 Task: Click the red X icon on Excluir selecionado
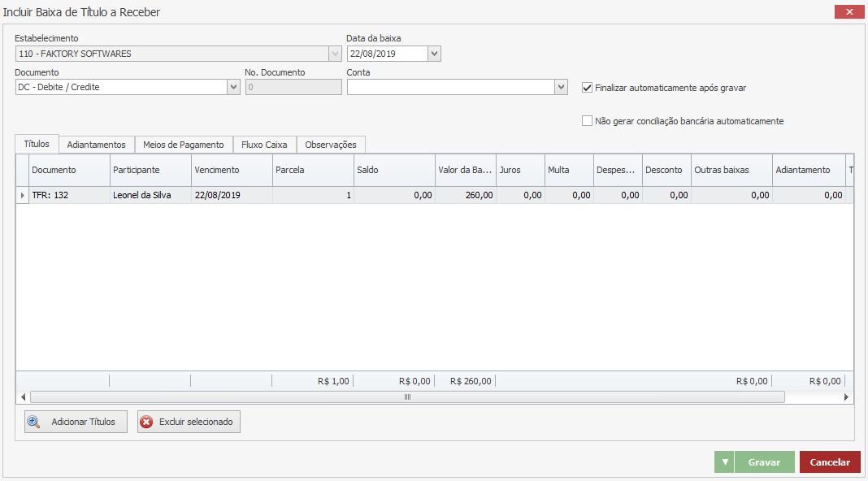coord(146,422)
